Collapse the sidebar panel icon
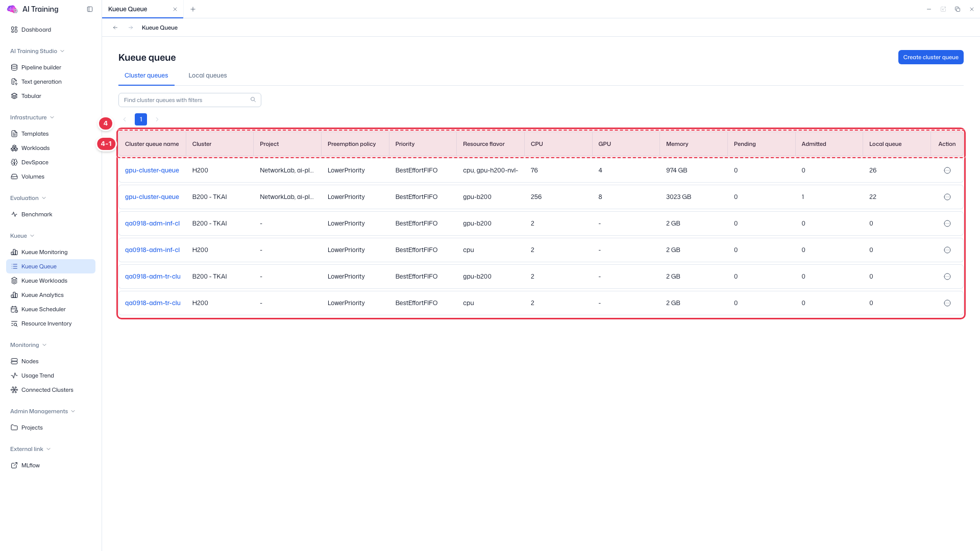This screenshot has width=980, height=551. pyautogui.click(x=90, y=9)
